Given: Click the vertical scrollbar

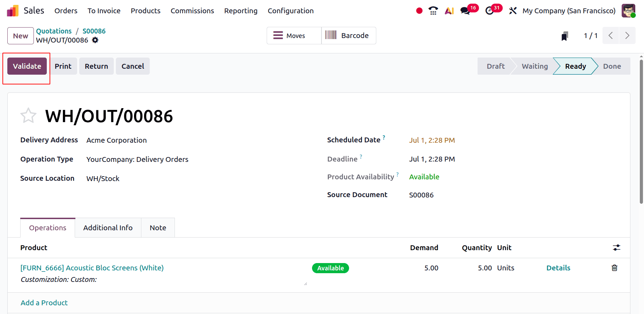Looking at the screenshot, I should point(641,132).
